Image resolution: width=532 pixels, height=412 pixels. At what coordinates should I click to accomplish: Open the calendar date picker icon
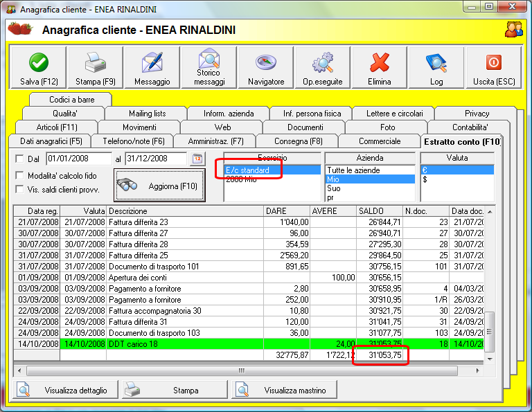[197, 159]
